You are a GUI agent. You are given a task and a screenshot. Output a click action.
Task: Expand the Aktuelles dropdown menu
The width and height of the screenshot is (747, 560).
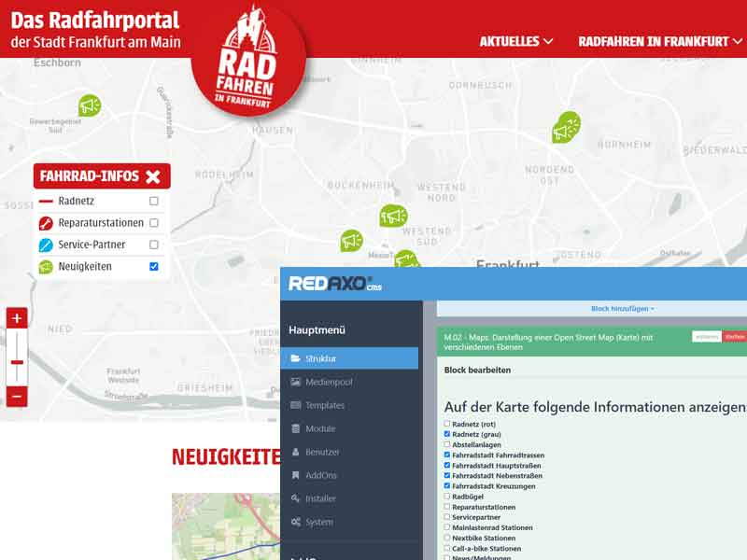(x=516, y=41)
